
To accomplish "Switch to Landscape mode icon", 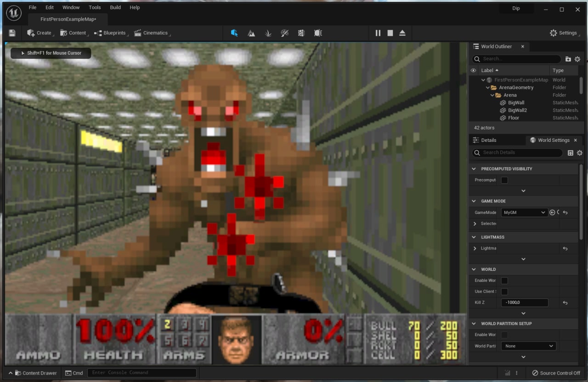I will (x=251, y=33).
